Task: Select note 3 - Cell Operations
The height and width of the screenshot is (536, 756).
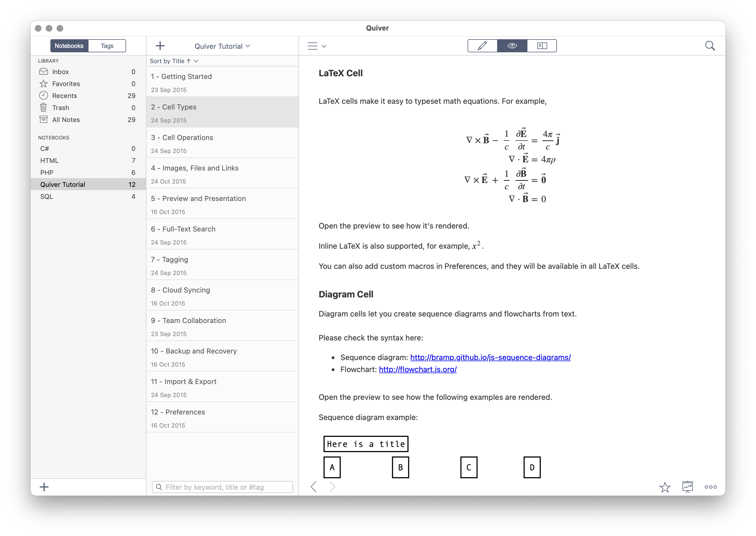Action: (222, 143)
